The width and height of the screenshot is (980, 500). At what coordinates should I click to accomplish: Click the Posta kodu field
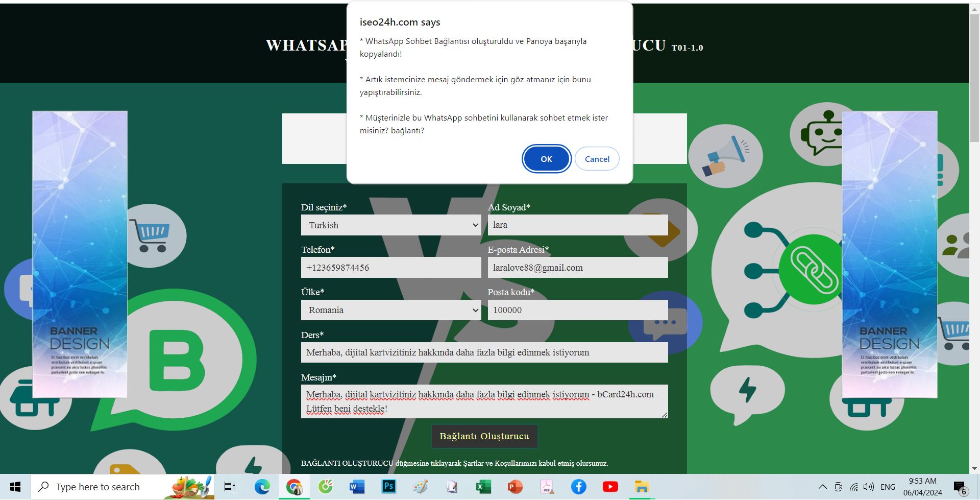(x=578, y=310)
